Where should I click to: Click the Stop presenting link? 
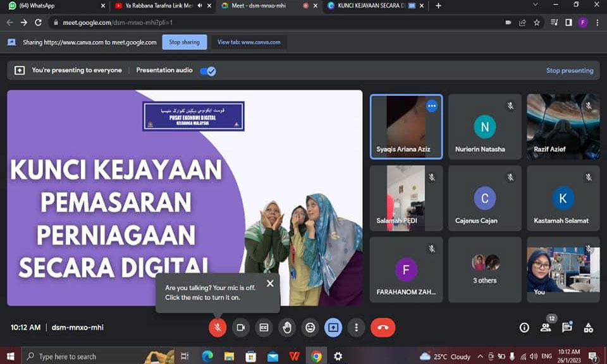(569, 71)
